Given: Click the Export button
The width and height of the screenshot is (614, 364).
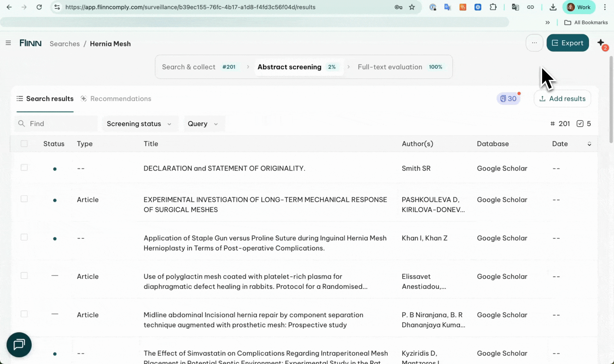Looking at the screenshot, I should (567, 43).
